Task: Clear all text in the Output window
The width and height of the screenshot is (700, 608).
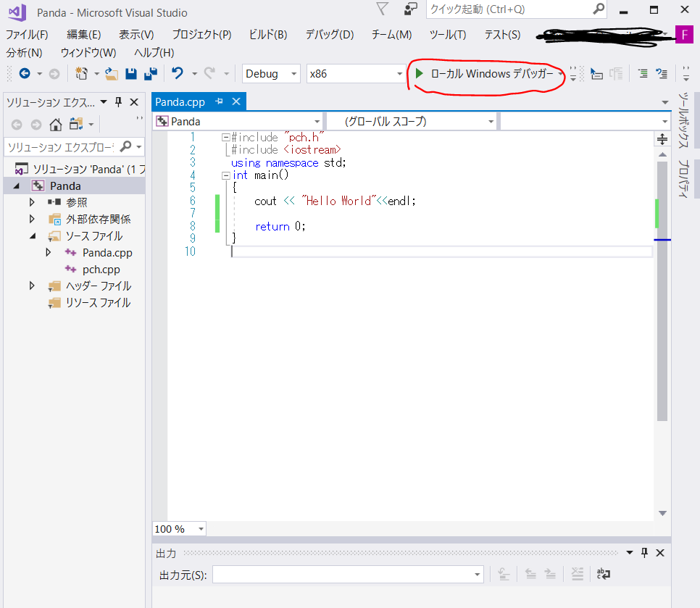Action: click(x=578, y=573)
